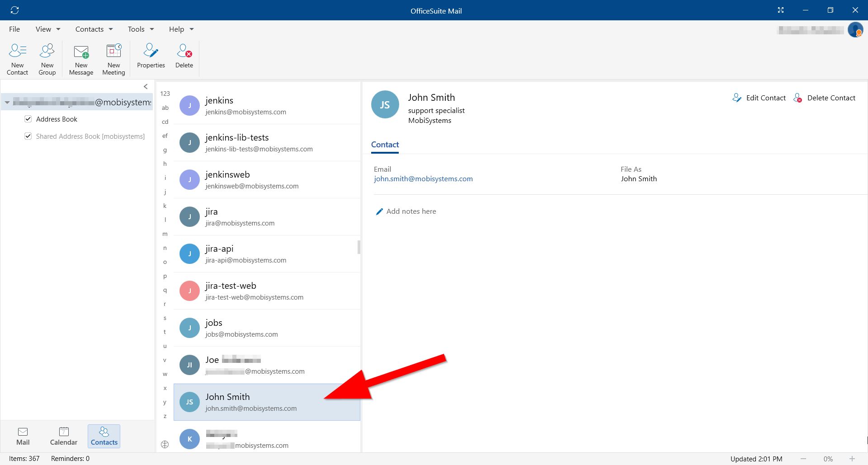The height and width of the screenshot is (465, 868).
Task: Click the large JS avatar in details pane
Action: [385, 104]
